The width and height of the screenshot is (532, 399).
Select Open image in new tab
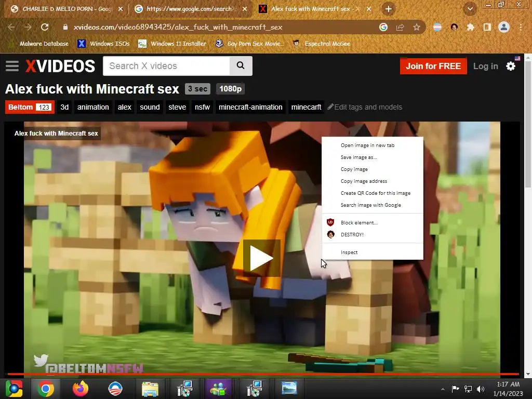(372, 145)
